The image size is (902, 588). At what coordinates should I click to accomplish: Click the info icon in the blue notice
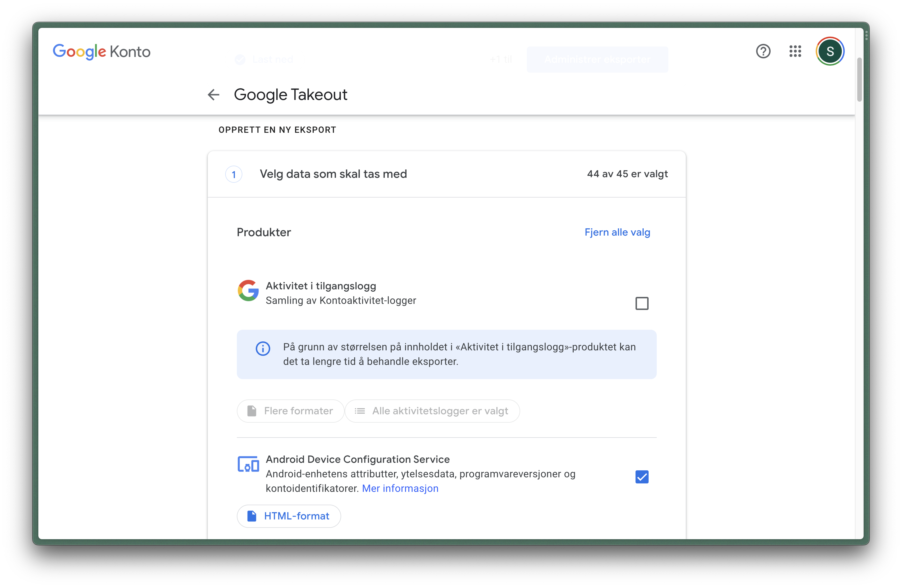pyautogui.click(x=263, y=348)
